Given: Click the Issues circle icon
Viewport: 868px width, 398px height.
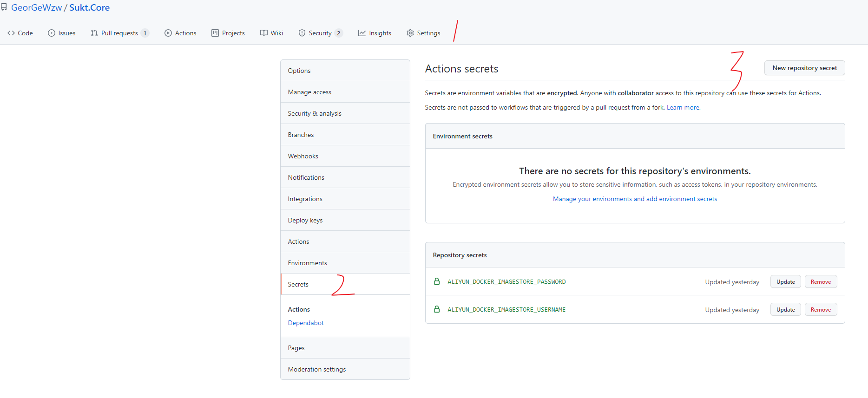Looking at the screenshot, I should tap(52, 33).
